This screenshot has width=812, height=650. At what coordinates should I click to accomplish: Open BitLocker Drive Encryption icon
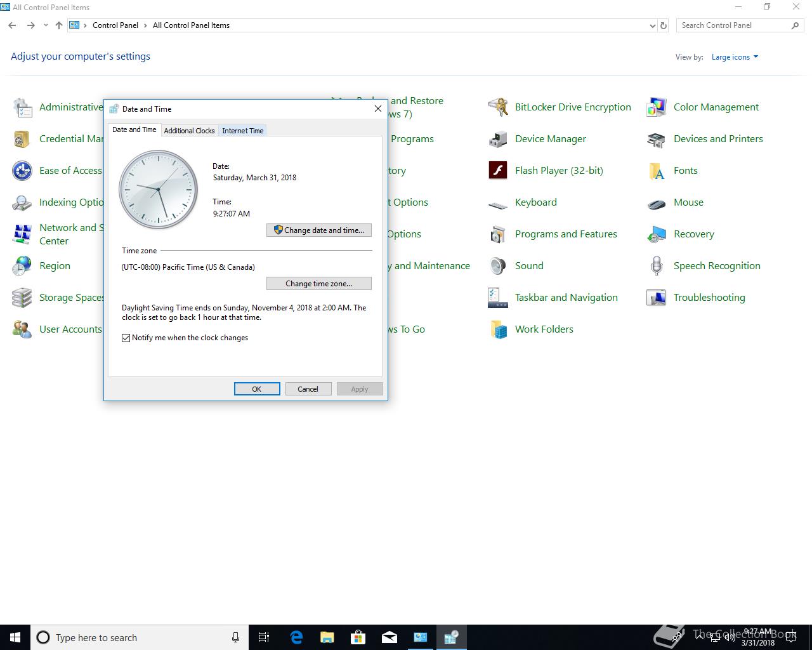tap(498, 107)
